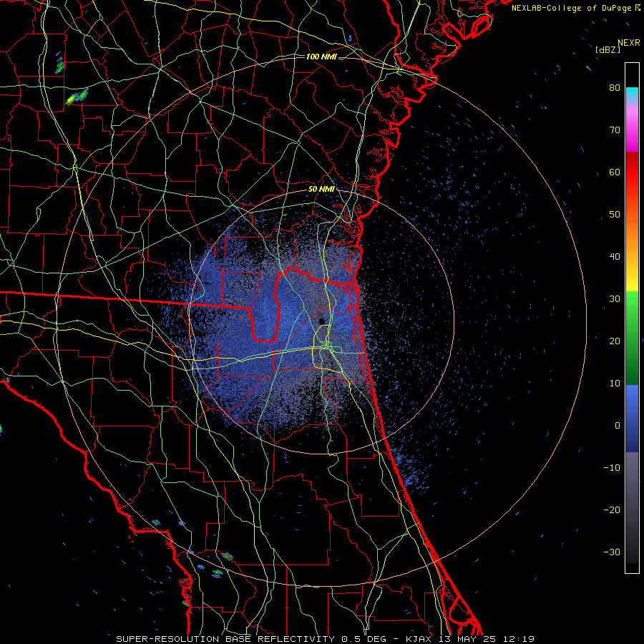644x644 pixels.
Task: Click the Super-Resolution Base Reflectivity caption at bottom
Action: 325,639
